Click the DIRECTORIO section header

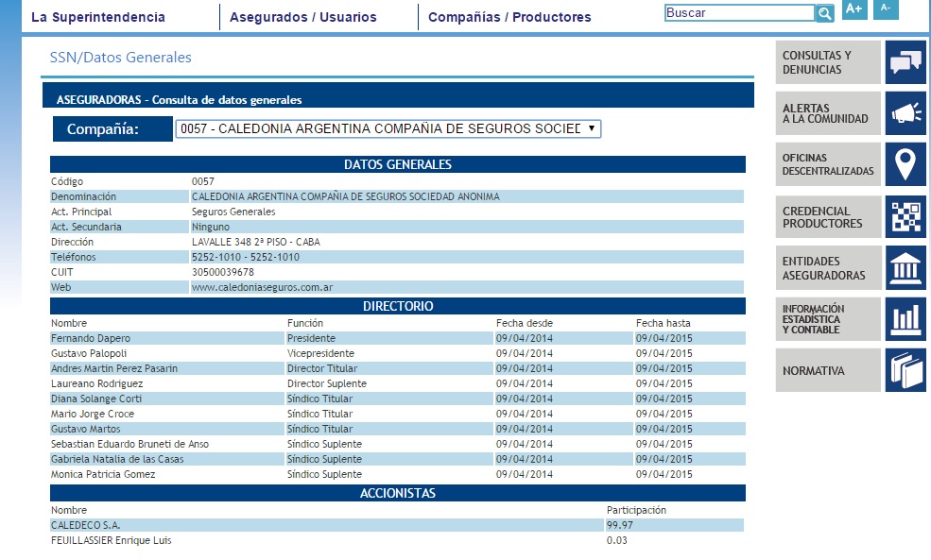(398, 306)
